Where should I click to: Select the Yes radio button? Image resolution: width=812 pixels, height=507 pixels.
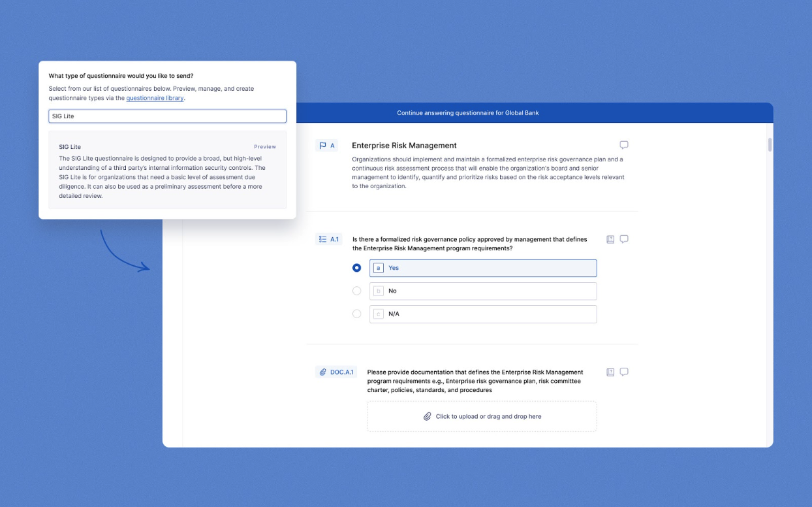point(356,268)
